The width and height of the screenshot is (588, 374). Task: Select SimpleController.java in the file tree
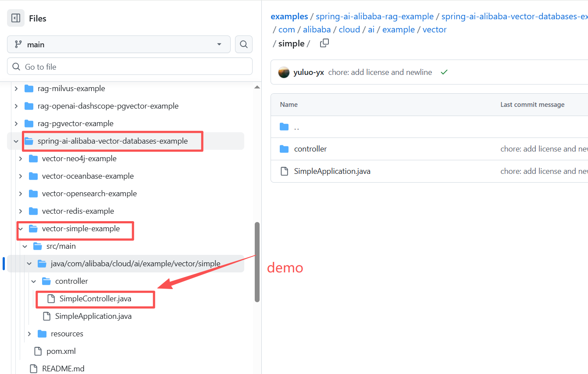pos(96,299)
